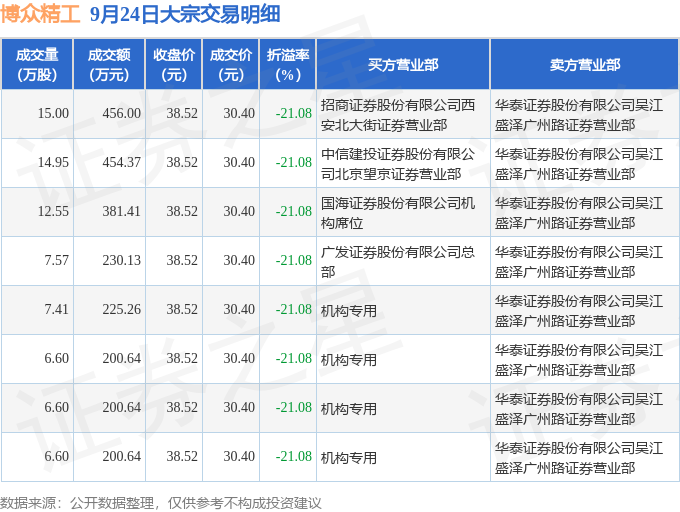Select the 卖方营业部 column header
Viewport: 680px width, 512px height.
point(585,64)
